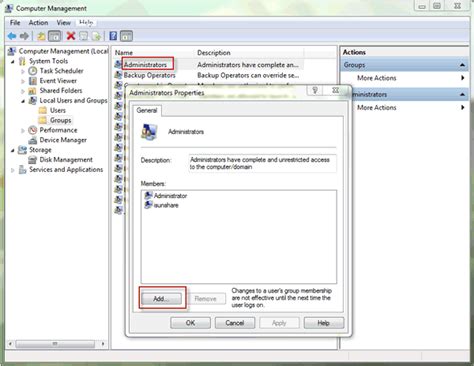Click the Help button in the dialog
474x366 pixels.
(324, 323)
